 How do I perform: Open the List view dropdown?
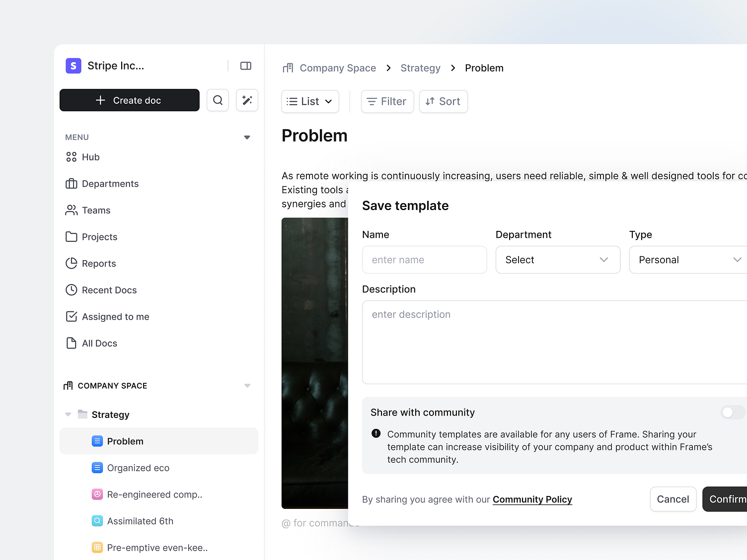pyautogui.click(x=310, y=101)
